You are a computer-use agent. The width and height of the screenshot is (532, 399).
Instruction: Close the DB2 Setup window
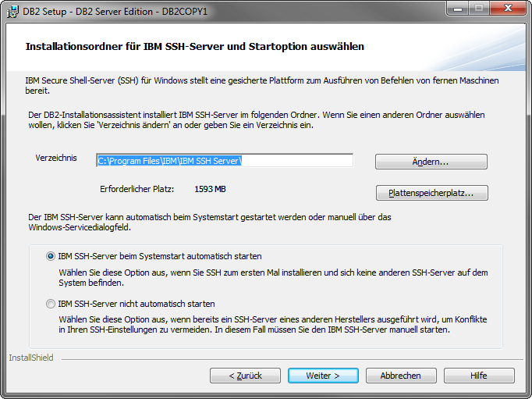(508, 9)
